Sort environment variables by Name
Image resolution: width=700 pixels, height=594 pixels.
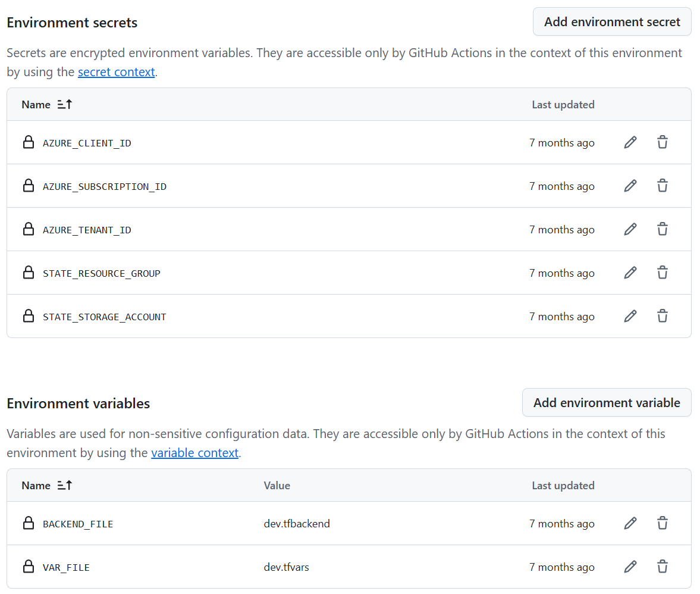tap(46, 485)
